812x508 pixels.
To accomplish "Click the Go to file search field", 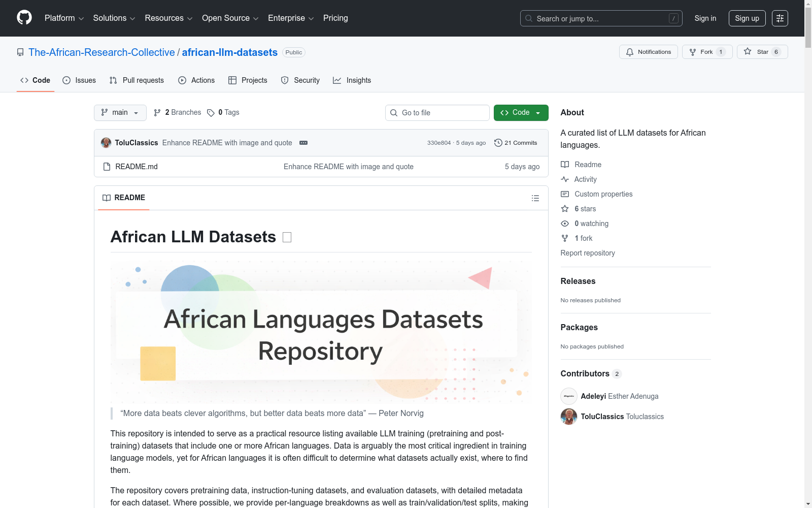I will [437, 113].
